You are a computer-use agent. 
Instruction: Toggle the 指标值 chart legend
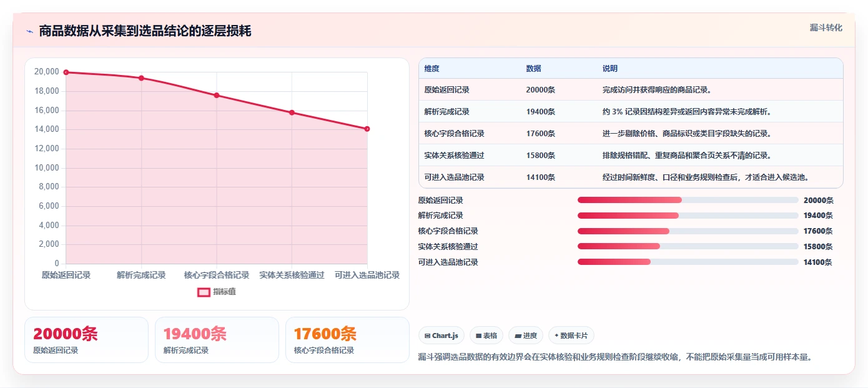217,292
